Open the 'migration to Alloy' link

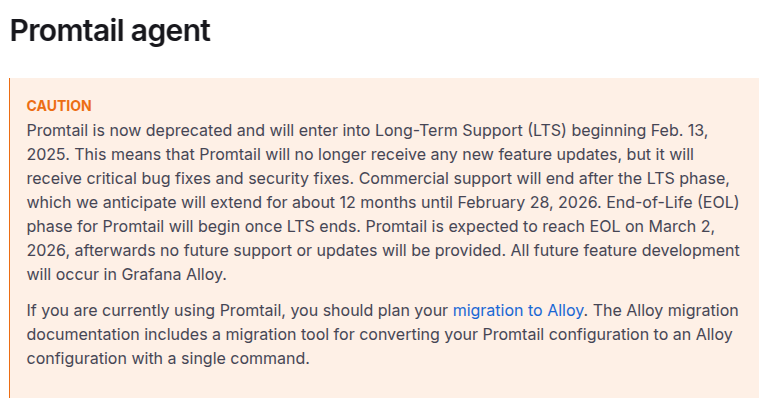pos(518,310)
